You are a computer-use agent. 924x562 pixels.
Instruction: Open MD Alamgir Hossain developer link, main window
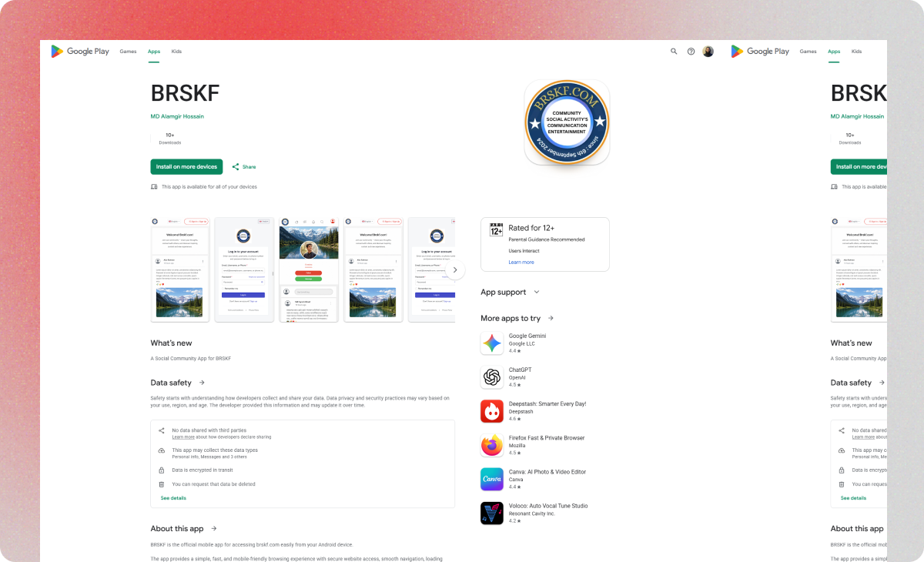(x=177, y=116)
